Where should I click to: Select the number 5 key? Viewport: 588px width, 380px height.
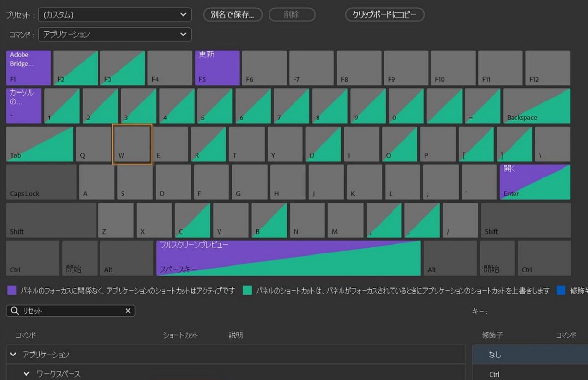(x=215, y=105)
